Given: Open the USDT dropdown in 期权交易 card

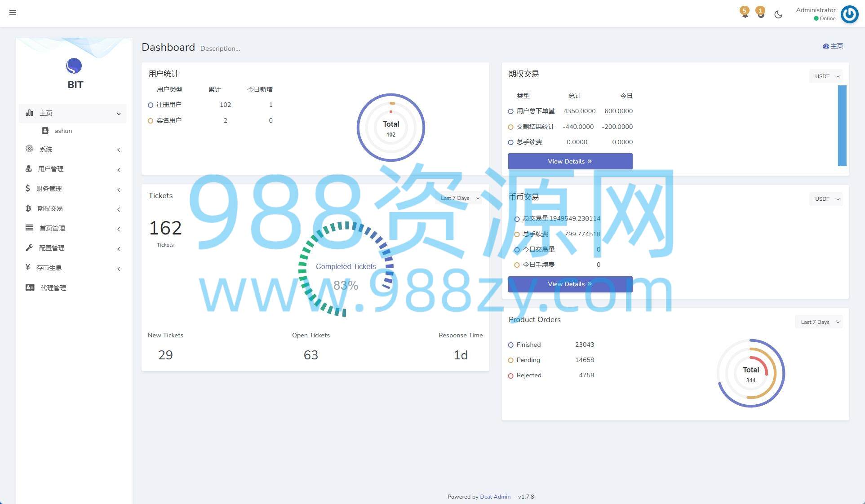Looking at the screenshot, I should 826,76.
